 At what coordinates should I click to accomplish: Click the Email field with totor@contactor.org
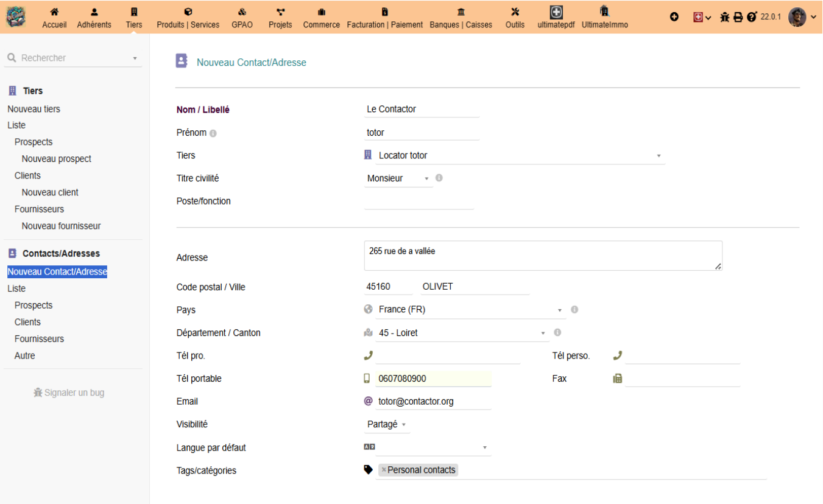click(x=433, y=402)
